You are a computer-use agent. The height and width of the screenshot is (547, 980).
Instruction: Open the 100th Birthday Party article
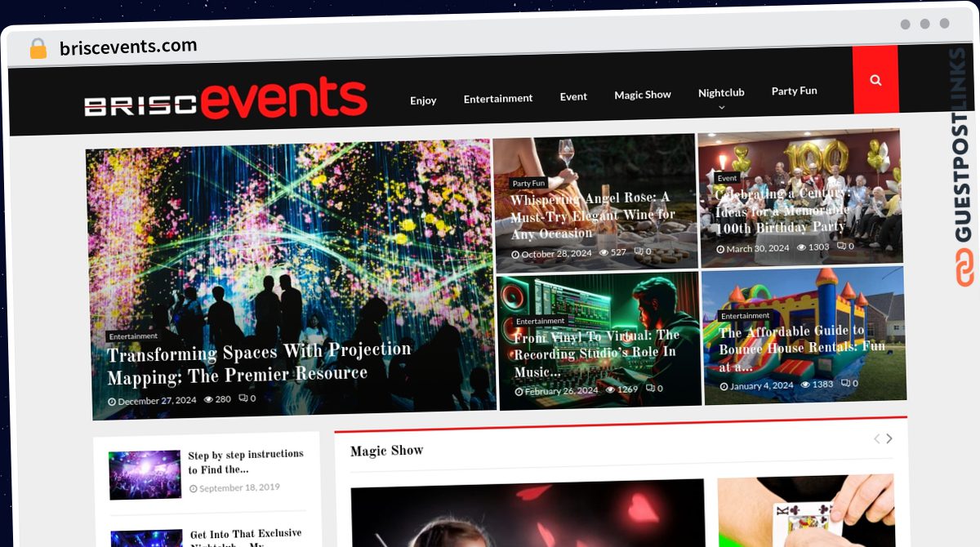coord(782,211)
